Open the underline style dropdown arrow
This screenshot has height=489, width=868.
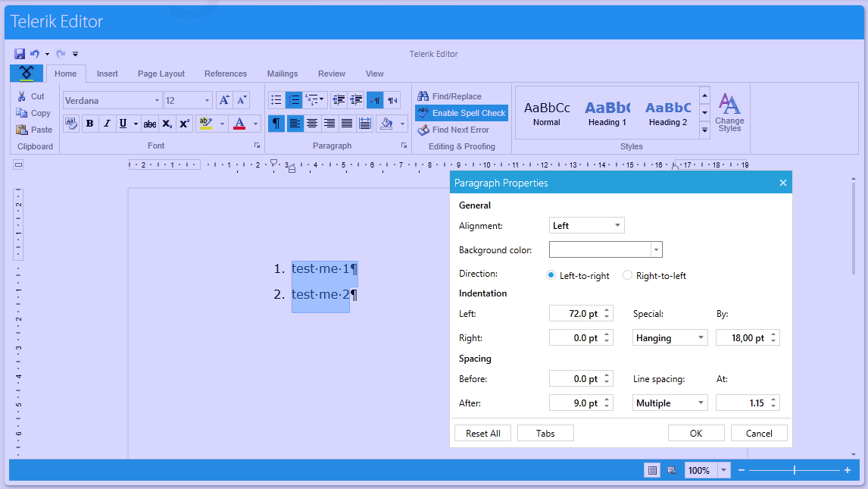tap(136, 124)
